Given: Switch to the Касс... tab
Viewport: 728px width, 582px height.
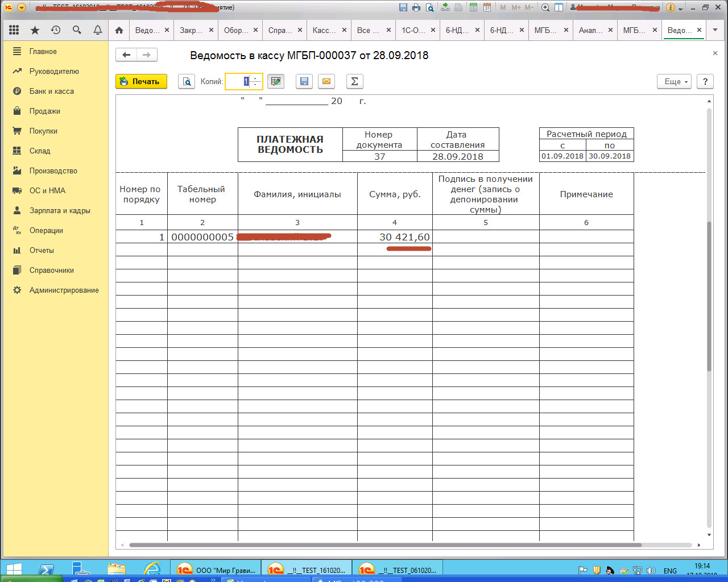Looking at the screenshot, I should point(324,30).
